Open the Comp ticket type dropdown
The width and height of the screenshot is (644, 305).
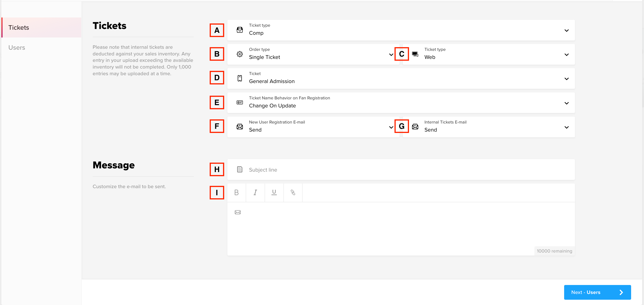point(401,30)
